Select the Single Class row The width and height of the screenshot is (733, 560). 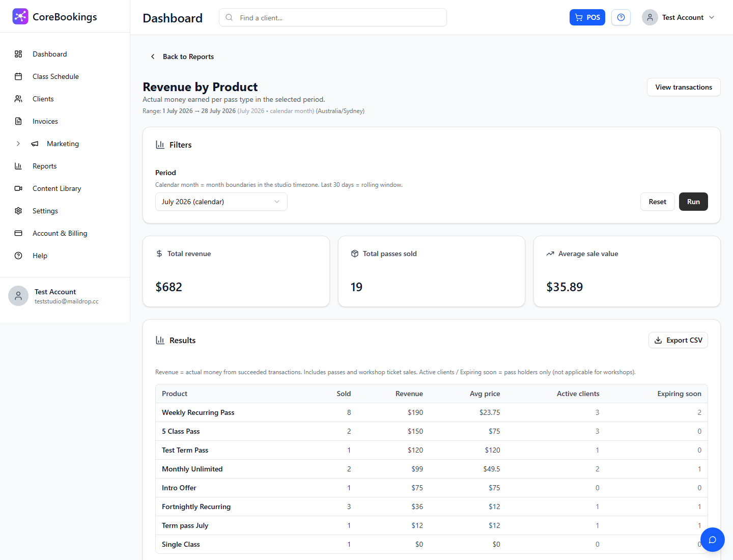coord(432,544)
